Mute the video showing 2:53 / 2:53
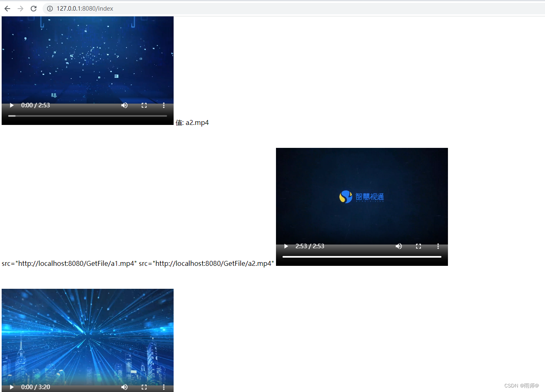 [399, 246]
